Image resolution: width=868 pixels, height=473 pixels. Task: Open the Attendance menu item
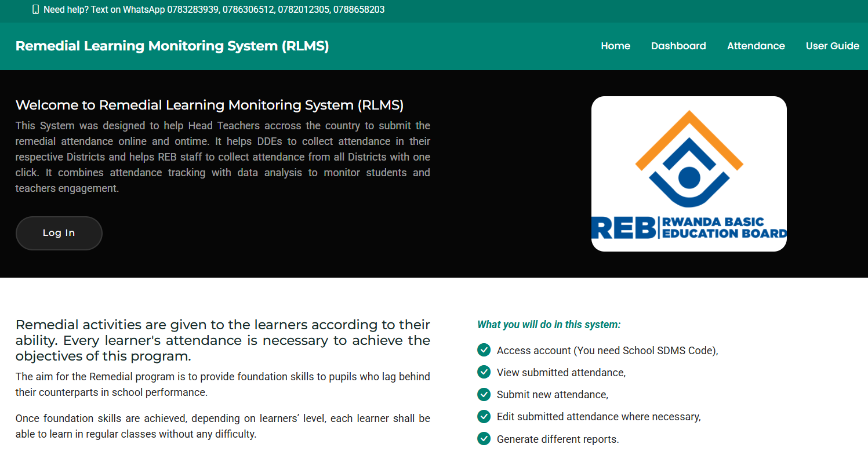(756, 46)
